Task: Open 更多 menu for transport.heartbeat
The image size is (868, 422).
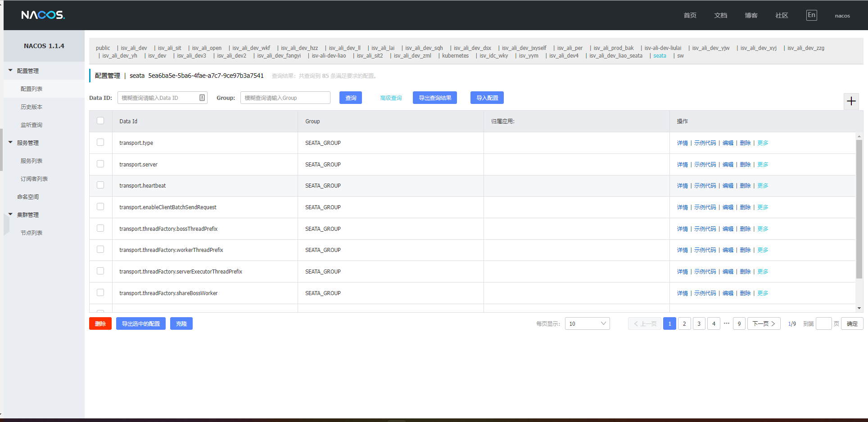Action: pos(763,186)
